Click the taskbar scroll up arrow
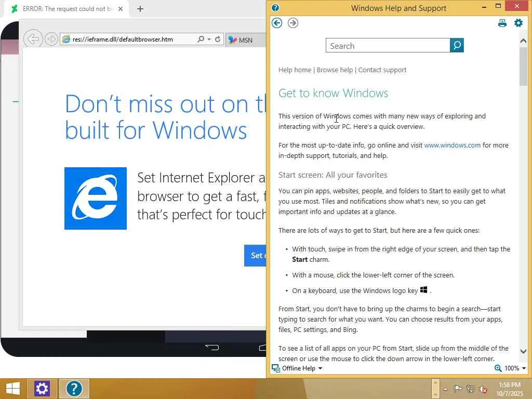532x399 pixels. [436, 382]
